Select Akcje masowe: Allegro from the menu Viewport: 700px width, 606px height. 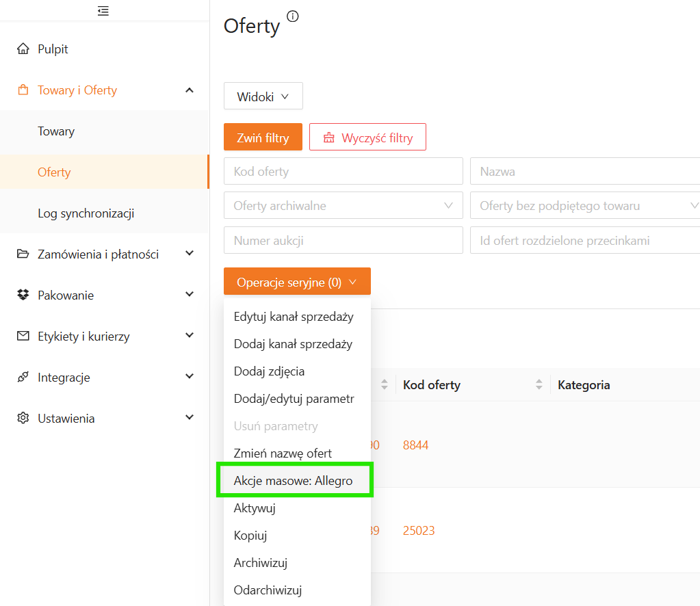(x=294, y=481)
